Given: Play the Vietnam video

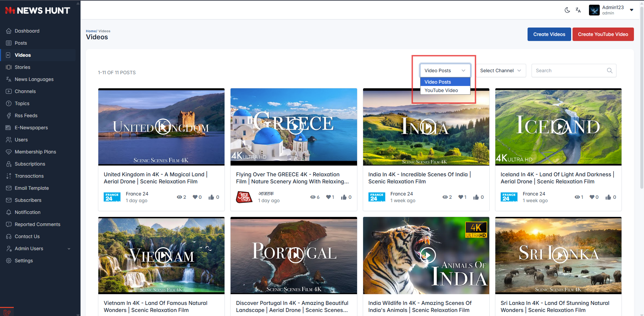Looking at the screenshot, I should coord(163,255).
